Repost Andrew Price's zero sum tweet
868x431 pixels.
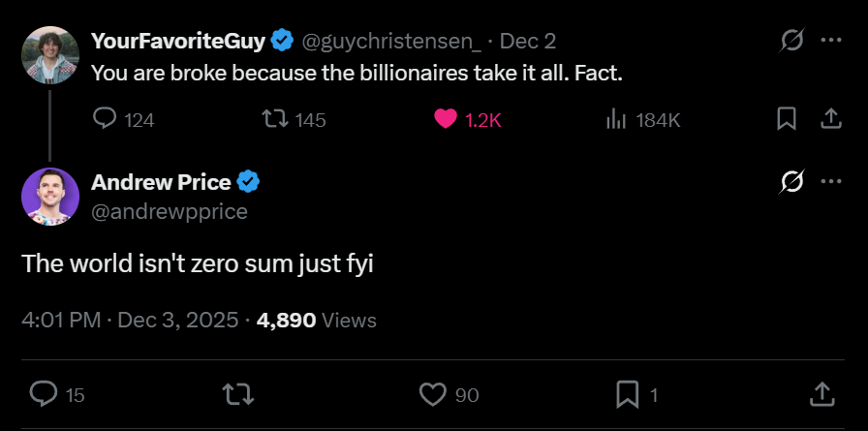pyautogui.click(x=235, y=394)
